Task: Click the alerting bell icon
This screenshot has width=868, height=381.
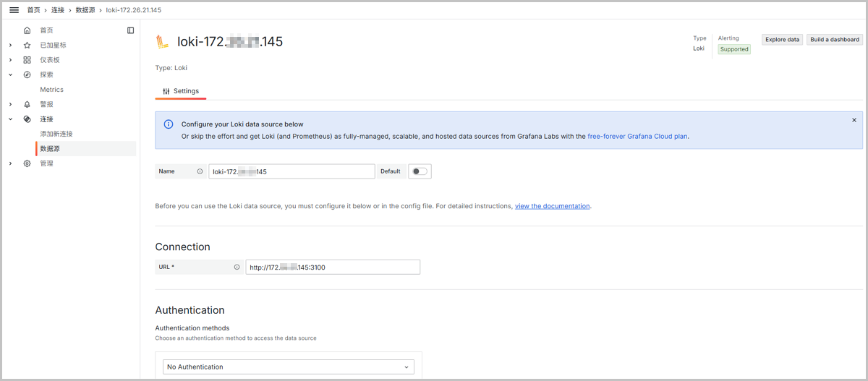Action: [x=27, y=104]
